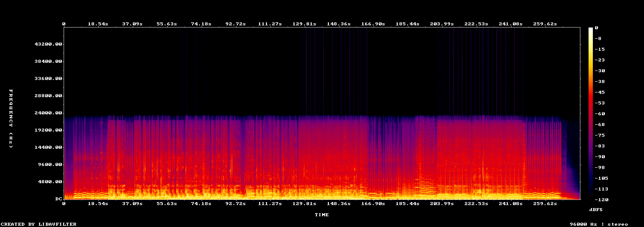Select the vertical FREQUENCY (Hz) axis title
Screen dimensions: 644x227
11,119
